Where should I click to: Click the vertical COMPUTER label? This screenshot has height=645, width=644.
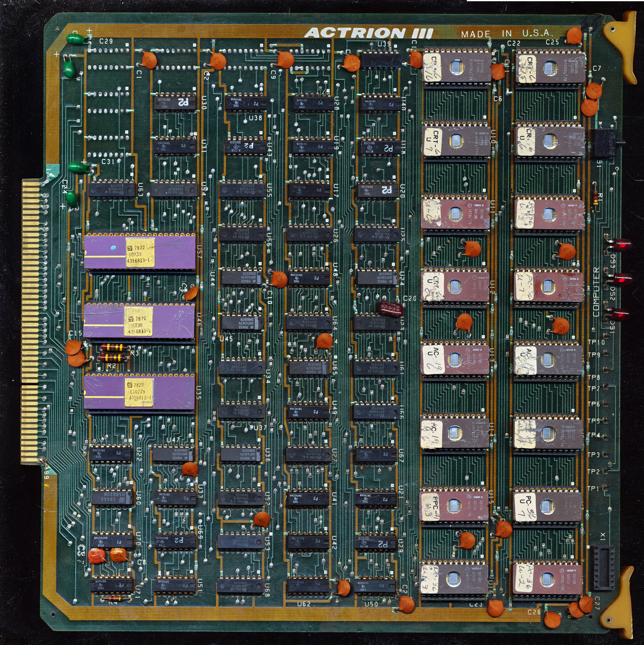click(x=596, y=292)
